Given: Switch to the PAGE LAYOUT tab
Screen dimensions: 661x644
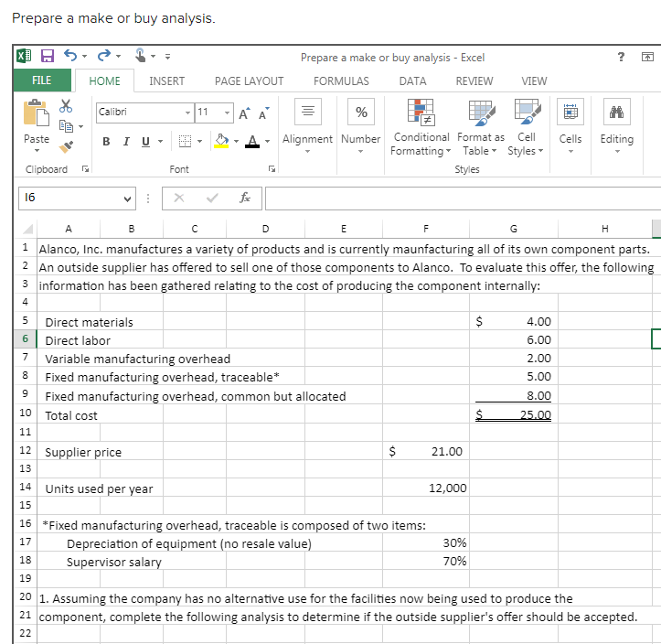Looking at the screenshot, I should point(249,81).
